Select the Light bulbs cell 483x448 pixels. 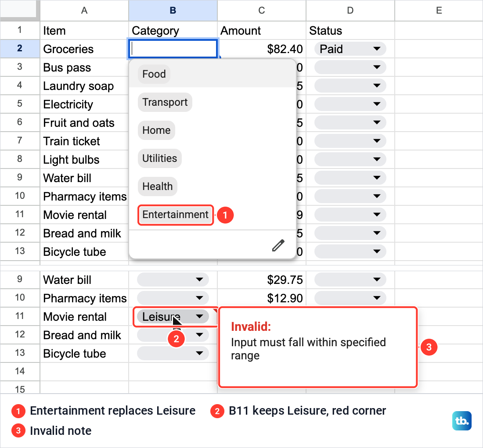pyautogui.click(x=84, y=160)
